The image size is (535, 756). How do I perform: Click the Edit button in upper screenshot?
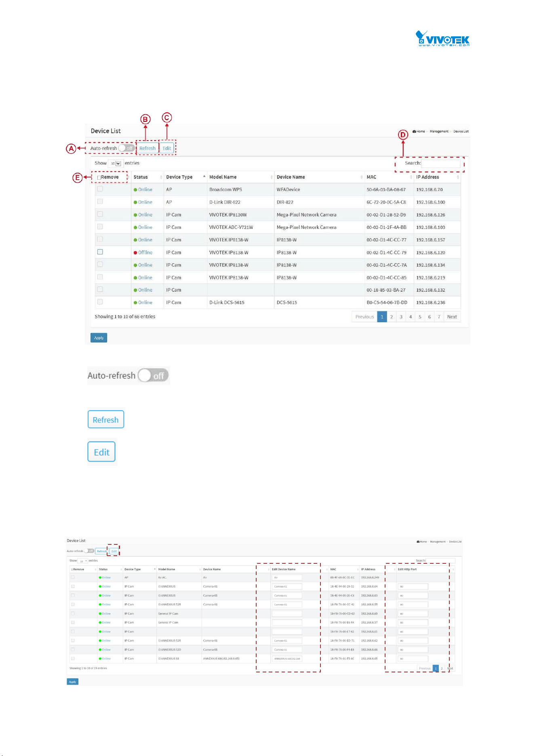pyautogui.click(x=167, y=148)
